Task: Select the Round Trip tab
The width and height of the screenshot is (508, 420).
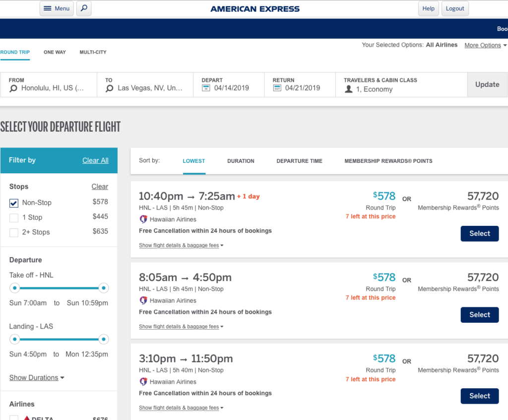Action: coord(15,52)
